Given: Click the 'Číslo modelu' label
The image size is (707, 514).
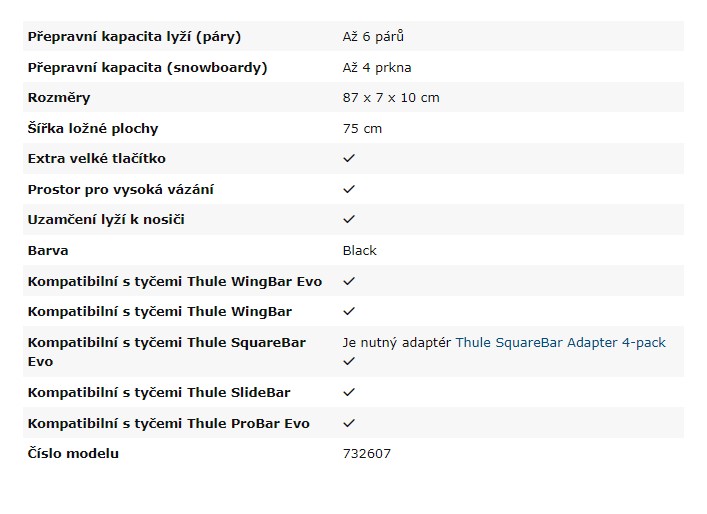Looking at the screenshot, I should [73, 454].
